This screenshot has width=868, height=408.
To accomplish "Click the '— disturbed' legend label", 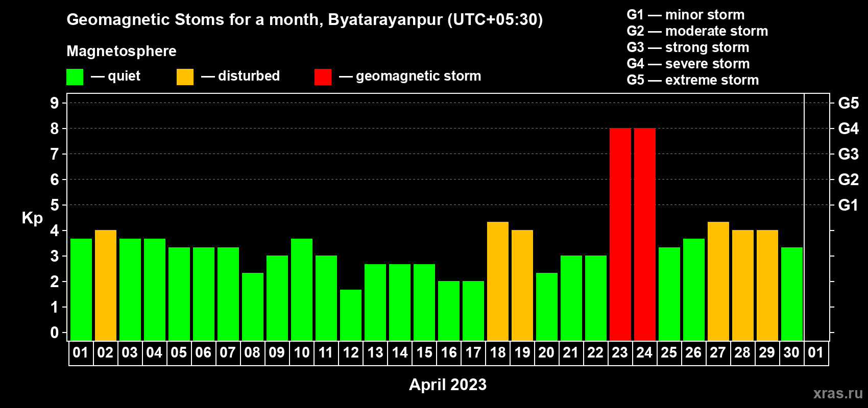I will 240,76.
